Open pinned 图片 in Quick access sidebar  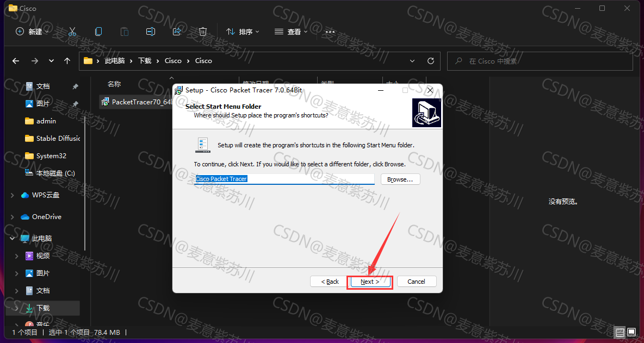(43, 103)
